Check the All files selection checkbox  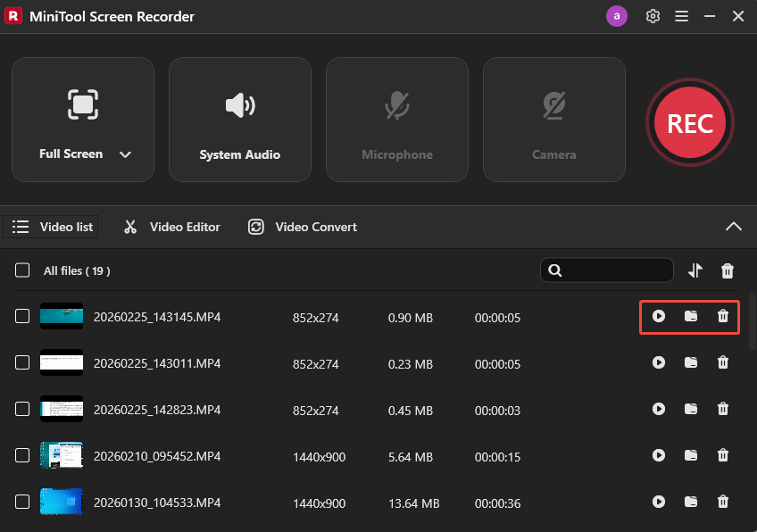(x=22, y=270)
